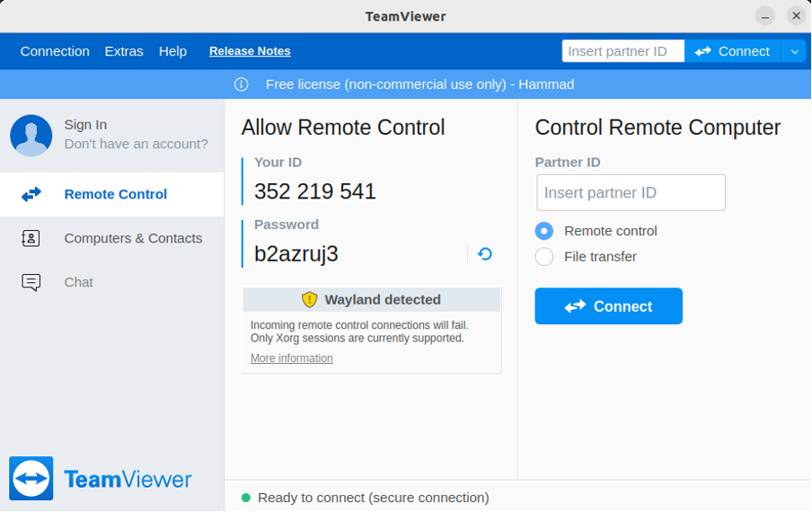
Task: Close the TeamViewer window
Action: tap(796, 16)
